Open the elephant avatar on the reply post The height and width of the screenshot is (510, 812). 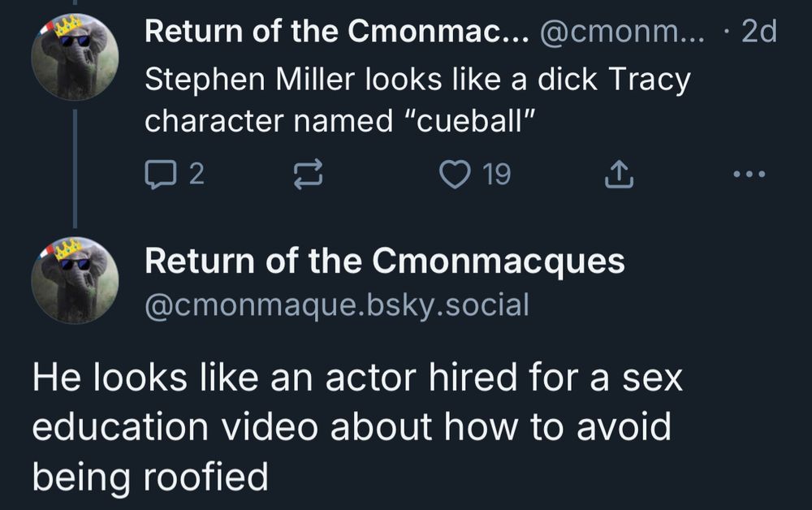pyautogui.click(x=75, y=281)
